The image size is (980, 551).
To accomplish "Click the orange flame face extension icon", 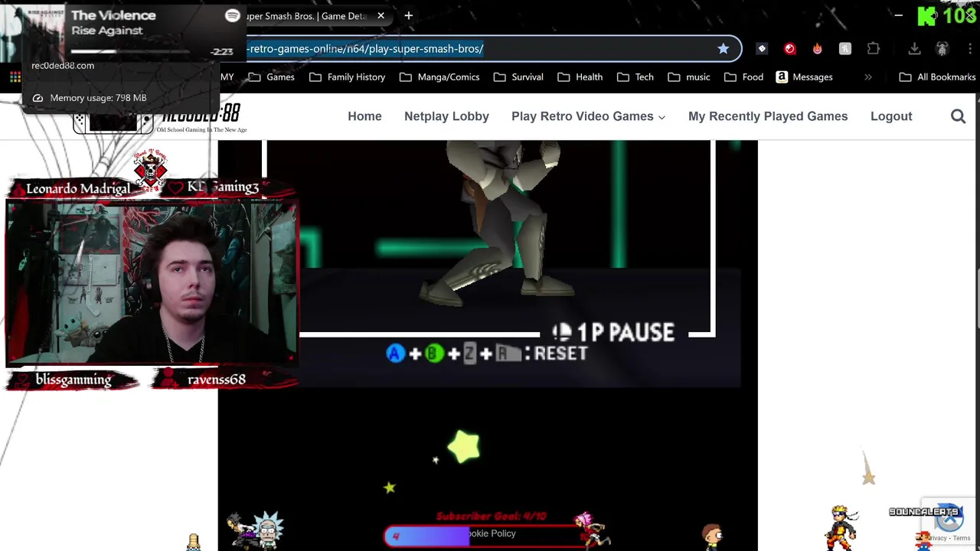I will pyautogui.click(x=817, y=48).
